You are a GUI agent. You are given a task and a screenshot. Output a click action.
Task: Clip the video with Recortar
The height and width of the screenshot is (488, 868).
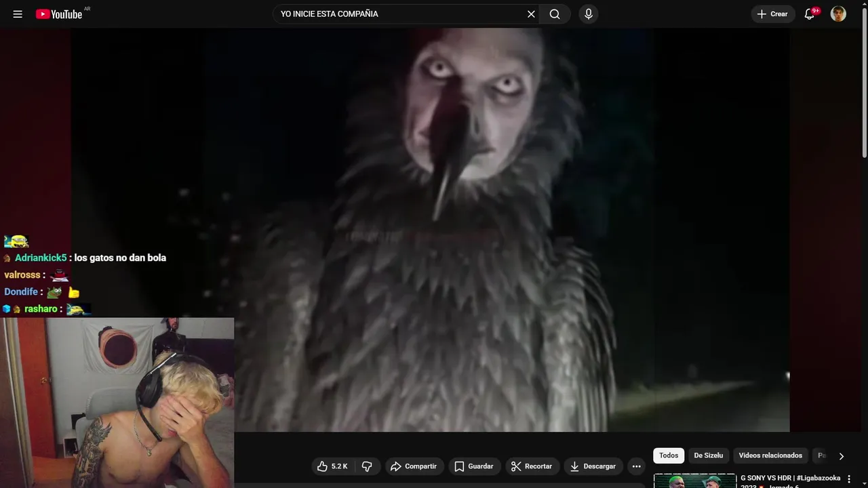click(532, 466)
